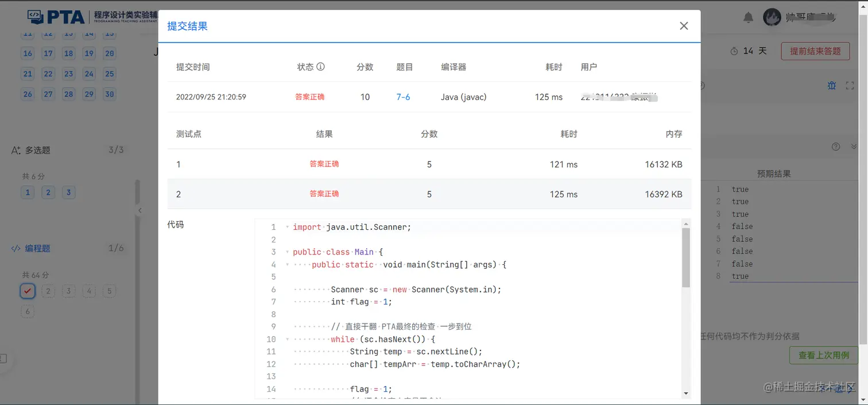Open question number 18
The width and height of the screenshot is (868, 405).
coord(68,53)
